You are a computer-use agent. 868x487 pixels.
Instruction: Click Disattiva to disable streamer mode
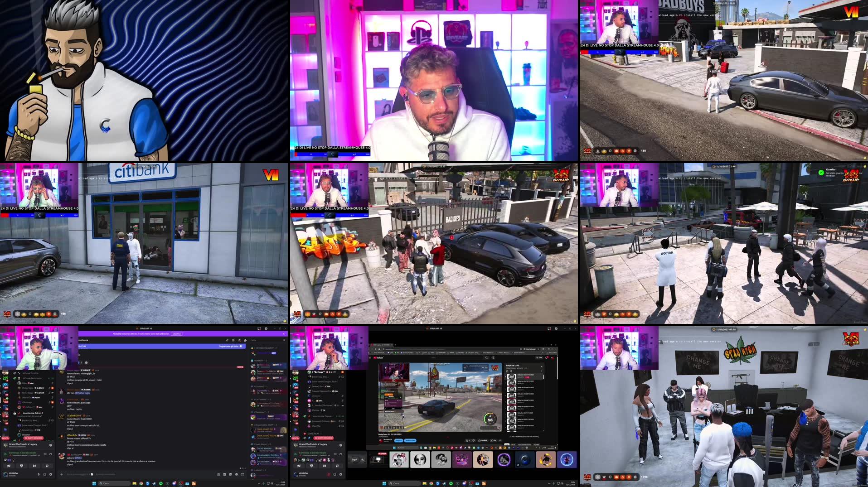pyautogui.click(x=177, y=334)
